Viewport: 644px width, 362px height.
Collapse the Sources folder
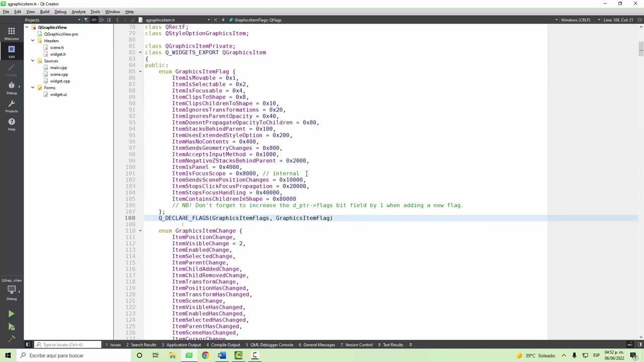click(x=33, y=61)
